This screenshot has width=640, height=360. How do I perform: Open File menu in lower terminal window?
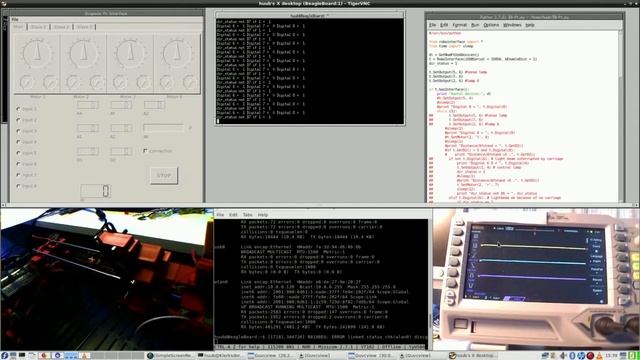click(220, 215)
